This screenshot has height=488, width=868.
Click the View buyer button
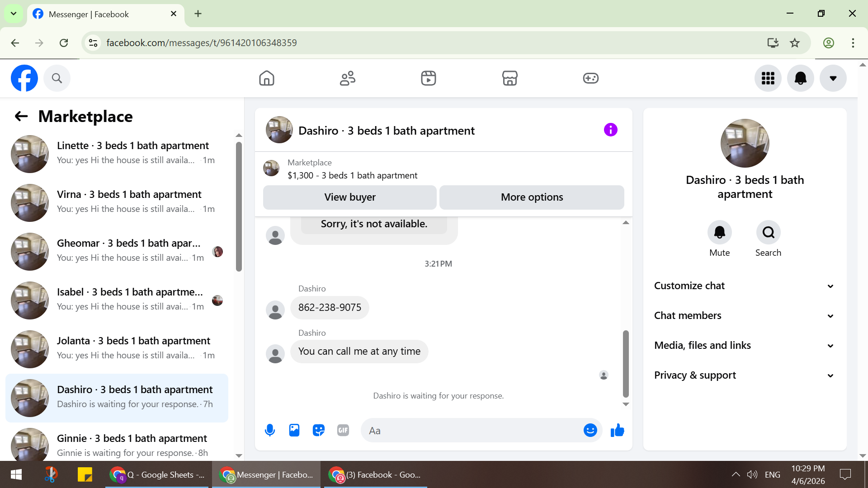point(350,197)
